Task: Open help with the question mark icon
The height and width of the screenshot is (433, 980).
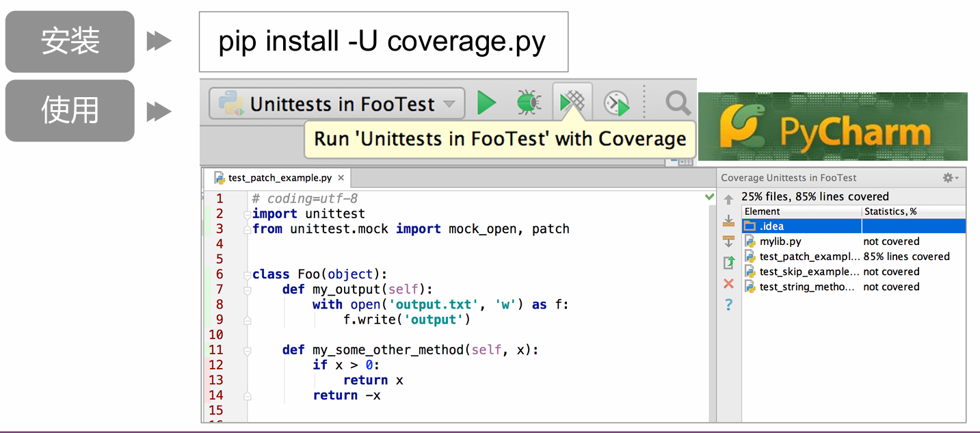Action: click(x=728, y=304)
